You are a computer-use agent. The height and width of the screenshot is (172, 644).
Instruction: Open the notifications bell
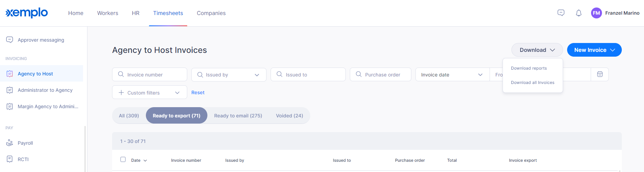pos(579,13)
